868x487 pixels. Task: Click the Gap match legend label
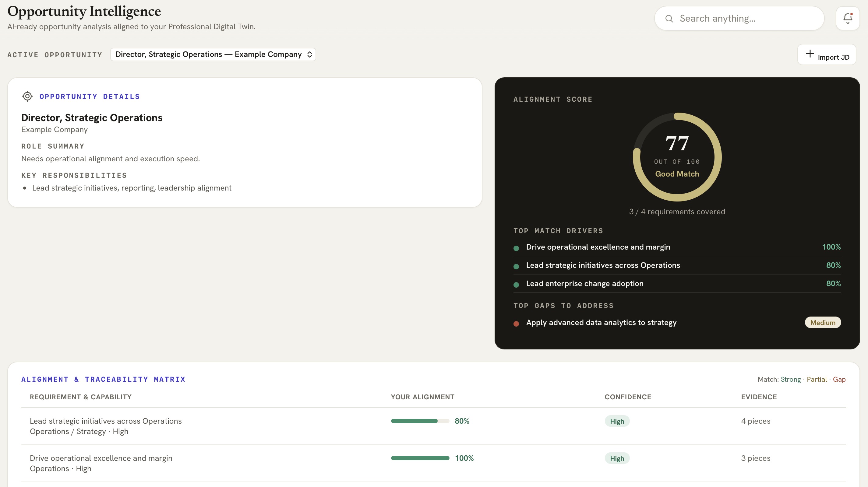click(839, 379)
